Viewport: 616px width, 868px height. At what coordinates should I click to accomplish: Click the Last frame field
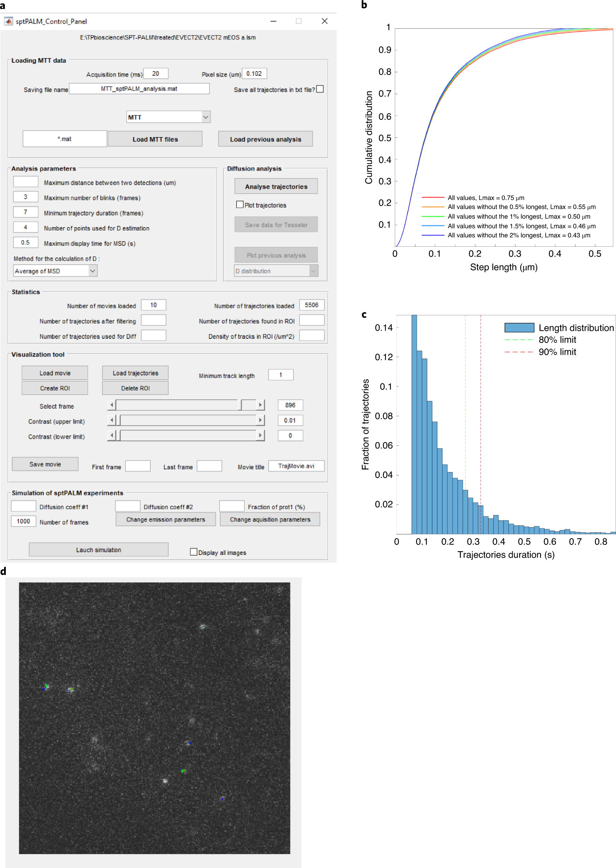click(x=209, y=466)
